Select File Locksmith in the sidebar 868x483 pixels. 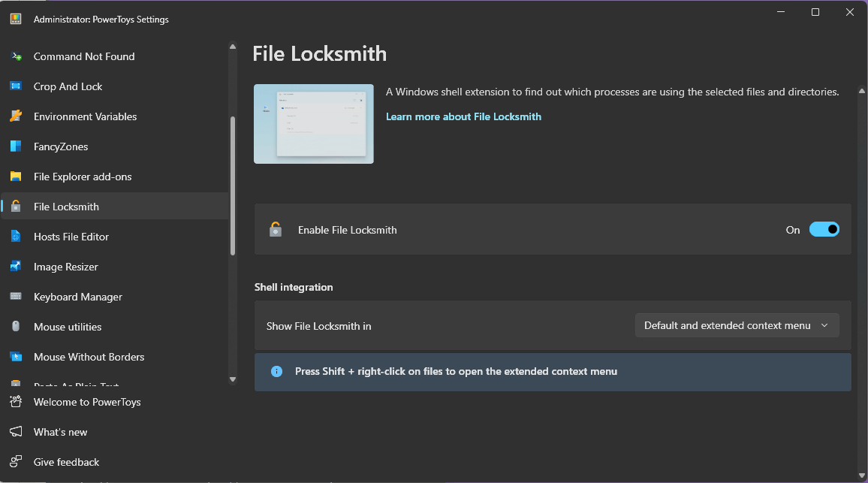(x=66, y=207)
